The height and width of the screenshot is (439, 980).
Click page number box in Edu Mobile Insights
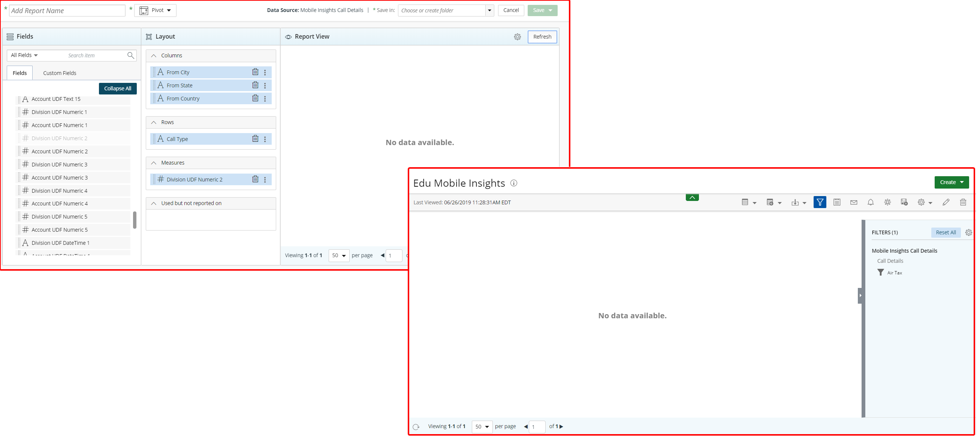click(x=537, y=427)
